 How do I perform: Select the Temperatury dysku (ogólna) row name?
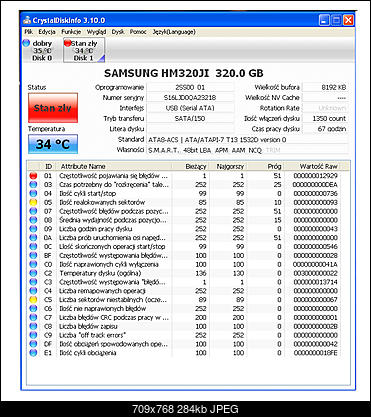click(x=100, y=273)
